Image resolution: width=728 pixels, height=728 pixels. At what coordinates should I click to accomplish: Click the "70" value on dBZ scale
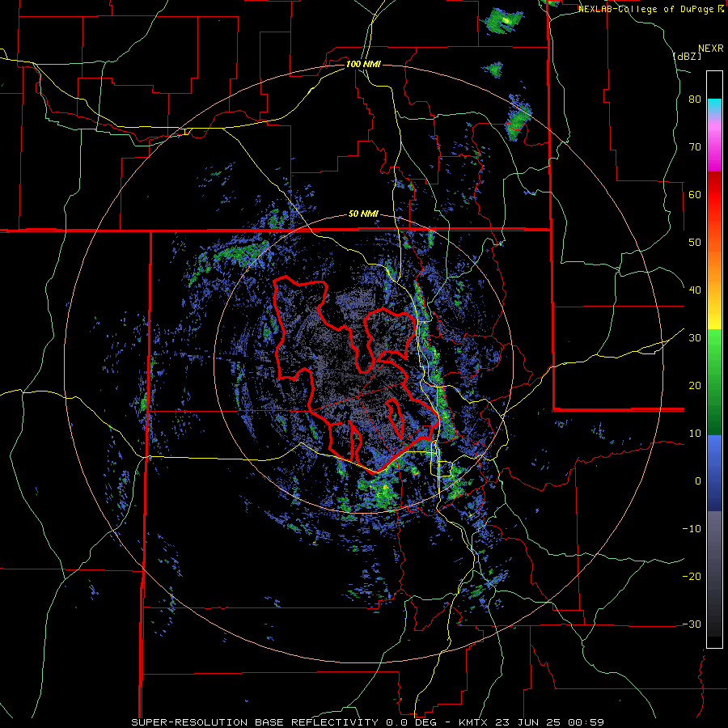point(695,147)
